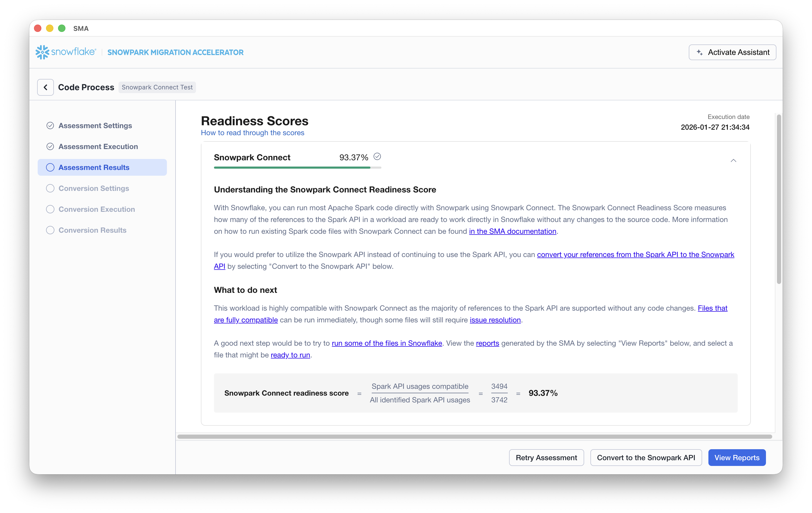Click the Conversion Settings step circle
812x513 pixels.
pyautogui.click(x=50, y=188)
